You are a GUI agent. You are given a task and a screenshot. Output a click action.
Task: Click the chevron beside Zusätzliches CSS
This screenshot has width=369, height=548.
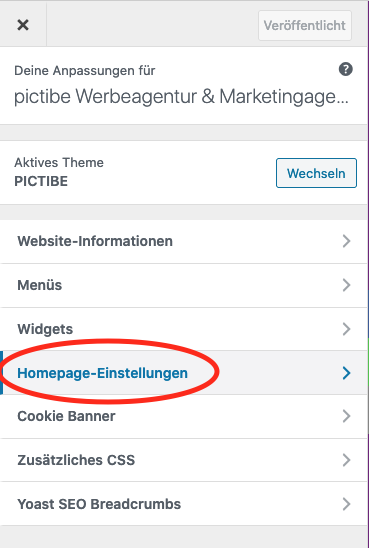coord(346,460)
